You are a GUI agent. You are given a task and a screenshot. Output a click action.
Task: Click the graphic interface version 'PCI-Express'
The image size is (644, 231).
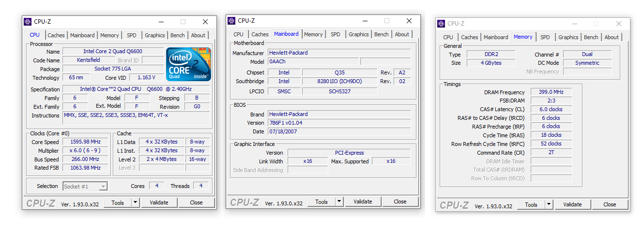coord(349,153)
